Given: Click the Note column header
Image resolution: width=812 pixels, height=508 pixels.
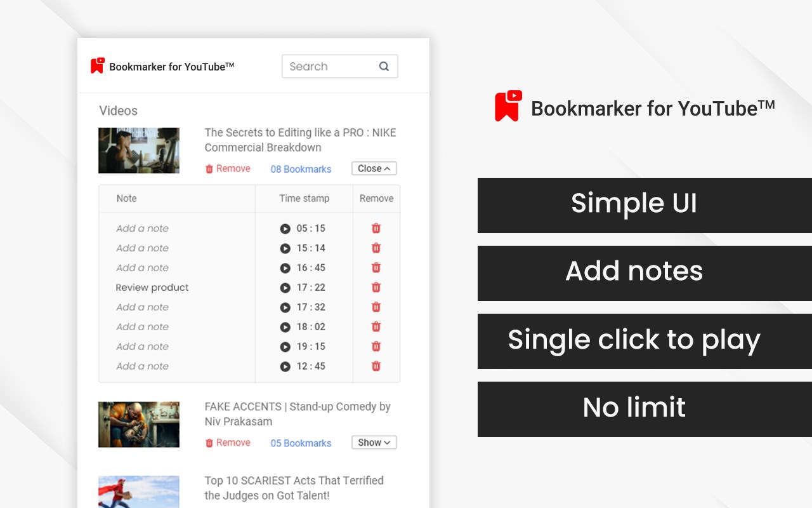Looking at the screenshot, I should (126, 198).
